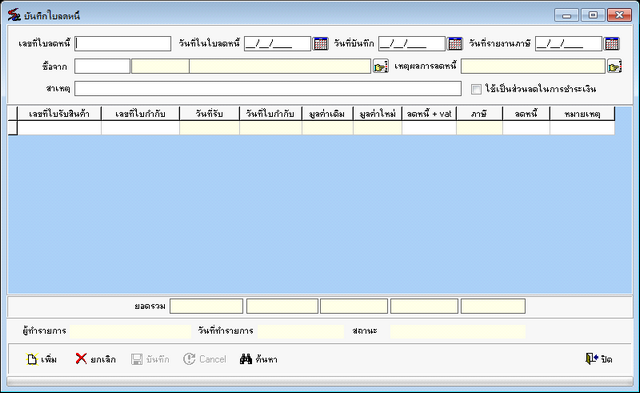Screen dimensions: 640x393
Task: Select the ลดหนี้ + vat column header
Action: 429,114
